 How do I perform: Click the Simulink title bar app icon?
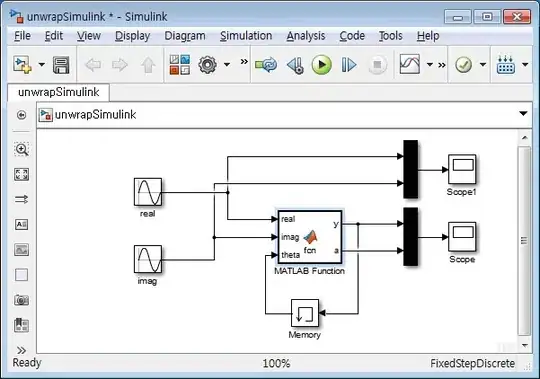[x=17, y=16]
